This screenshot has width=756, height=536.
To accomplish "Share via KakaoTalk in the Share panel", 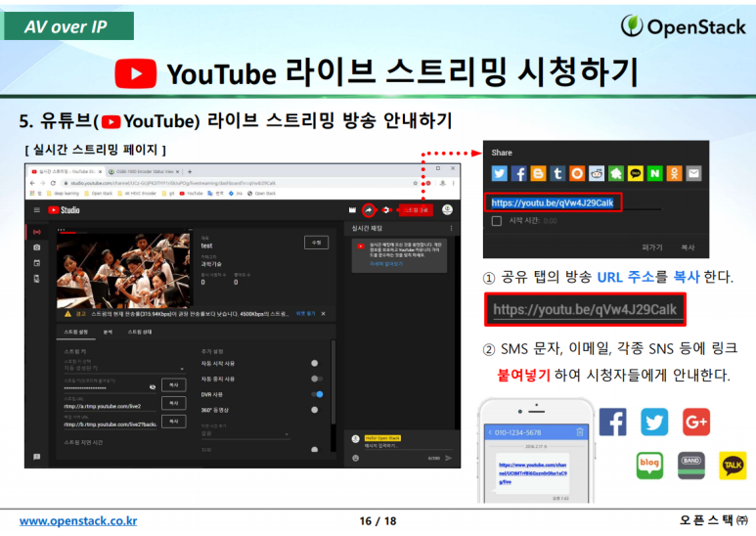I will click(636, 173).
